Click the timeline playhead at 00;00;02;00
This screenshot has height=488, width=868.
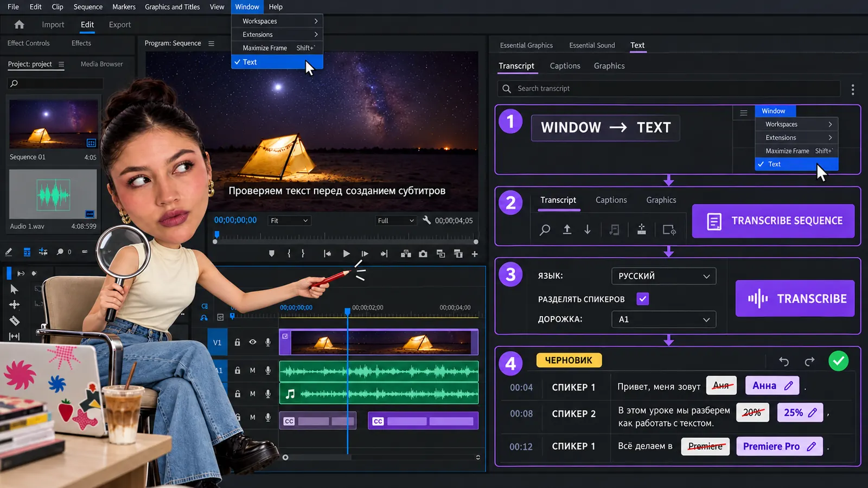pyautogui.click(x=348, y=311)
